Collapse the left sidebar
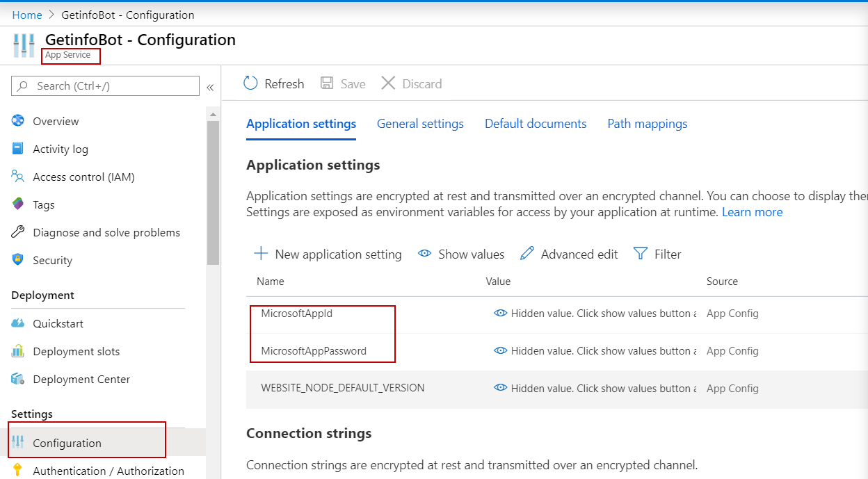Image resolution: width=868 pixels, height=479 pixels. tap(211, 87)
